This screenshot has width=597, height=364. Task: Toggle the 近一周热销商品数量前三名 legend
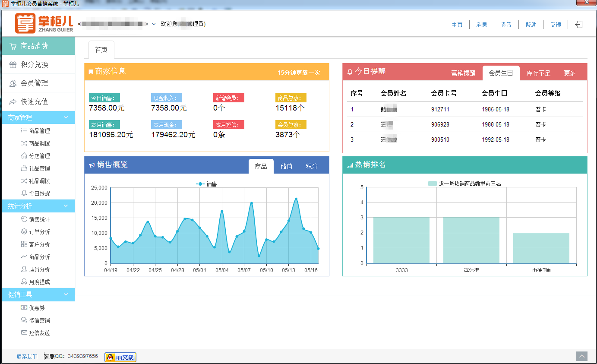click(464, 184)
